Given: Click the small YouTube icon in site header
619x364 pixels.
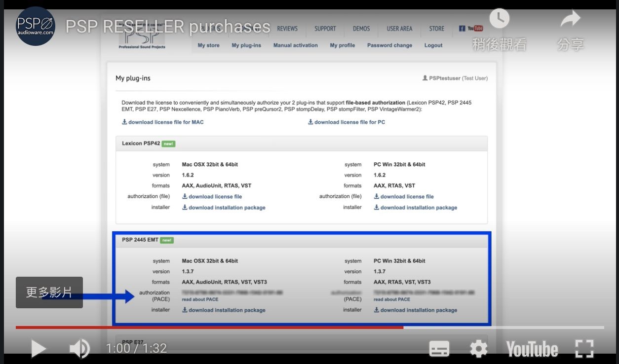Looking at the screenshot, I should 475,29.
